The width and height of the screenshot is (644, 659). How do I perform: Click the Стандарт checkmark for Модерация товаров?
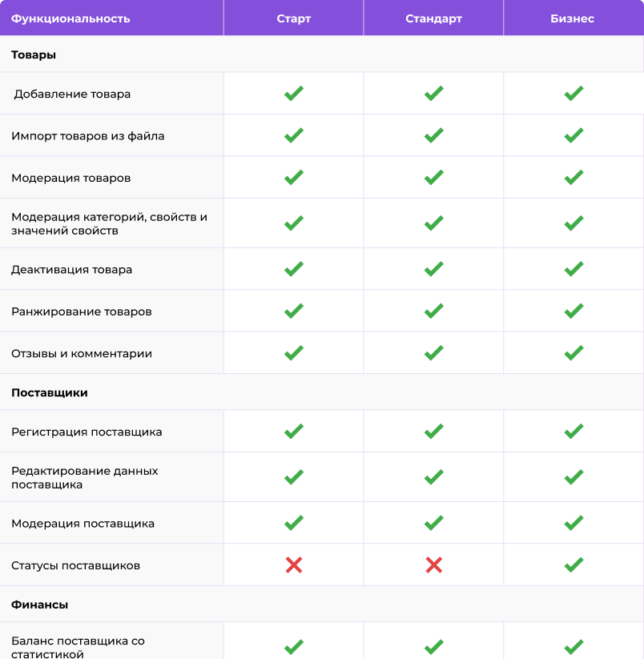pyautogui.click(x=434, y=177)
